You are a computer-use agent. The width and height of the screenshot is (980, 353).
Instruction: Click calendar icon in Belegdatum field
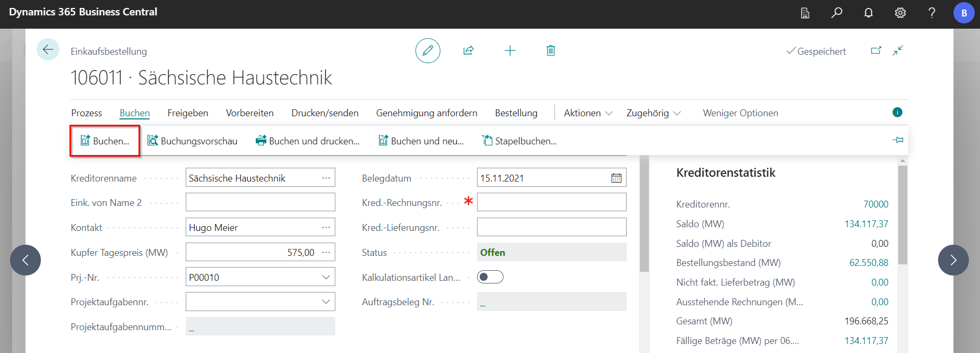pyautogui.click(x=616, y=178)
